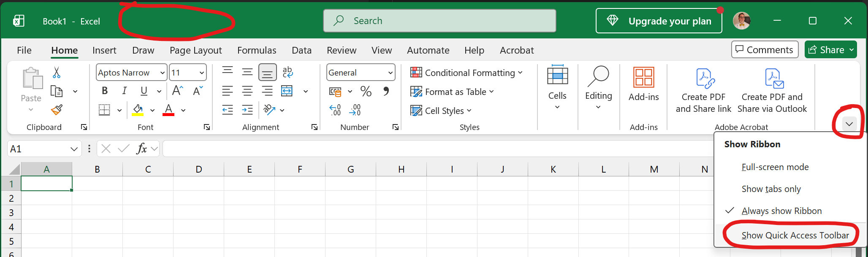Click the Copy icon in Clipboard
868x257 pixels.
point(57,91)
